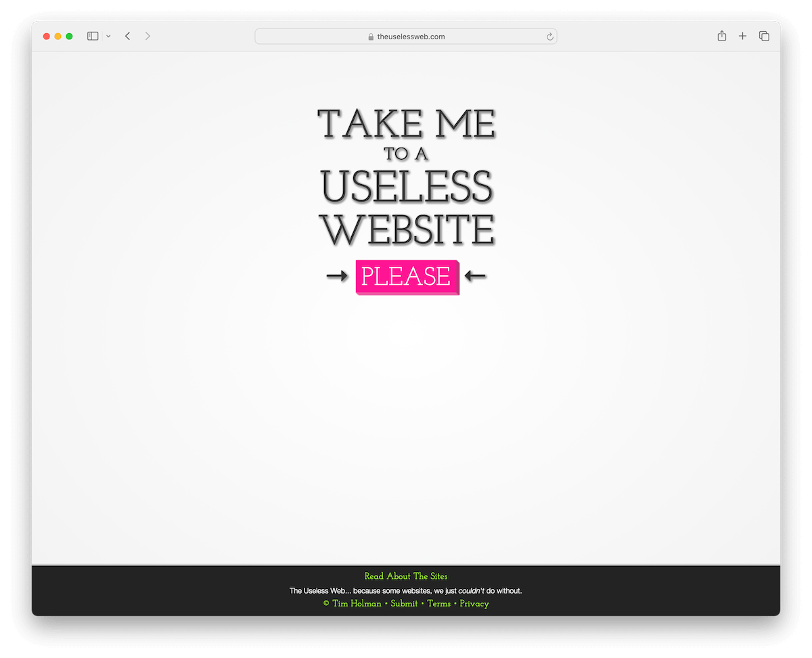Click the arrow left of PLEASE

pyautogui.click(x=337, y=276)
